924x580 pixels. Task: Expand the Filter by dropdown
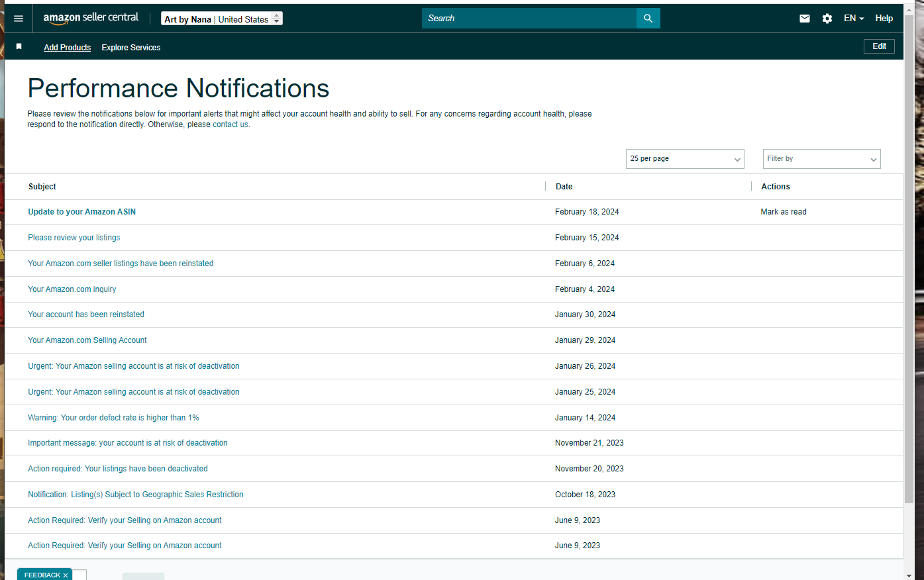pos(822,159)
